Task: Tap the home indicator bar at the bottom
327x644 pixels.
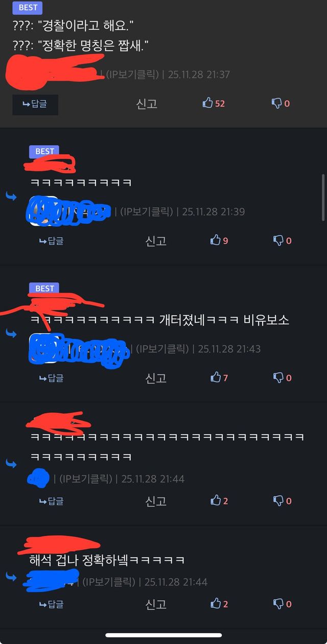Action: point(163,635)
